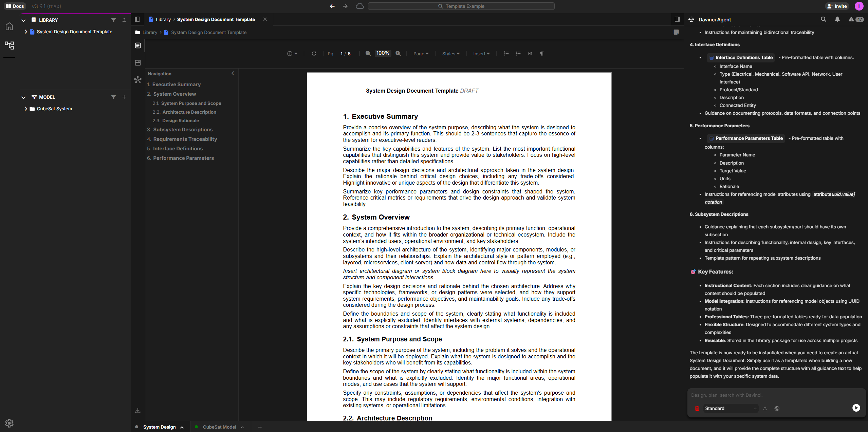Collapse the Navigation panel with its chevron
Image resolution: width=868 pixels, height=432 pixels.
coord(233,73)
